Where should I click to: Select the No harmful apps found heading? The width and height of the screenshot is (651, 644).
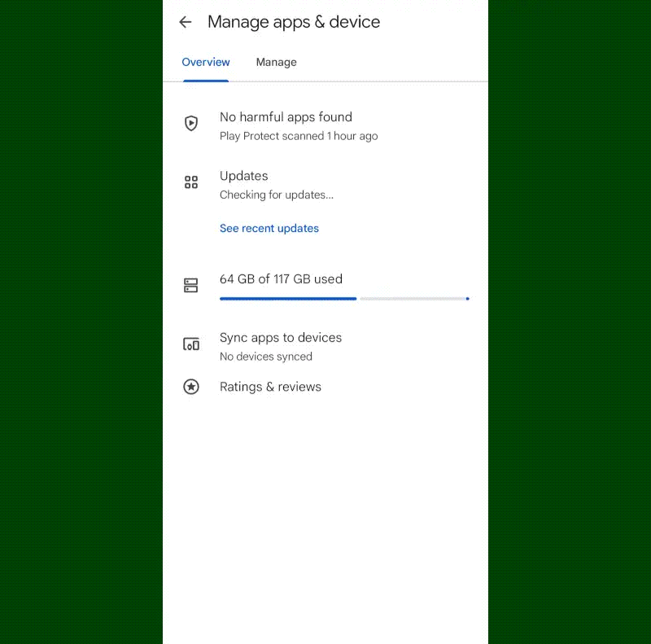286,117
